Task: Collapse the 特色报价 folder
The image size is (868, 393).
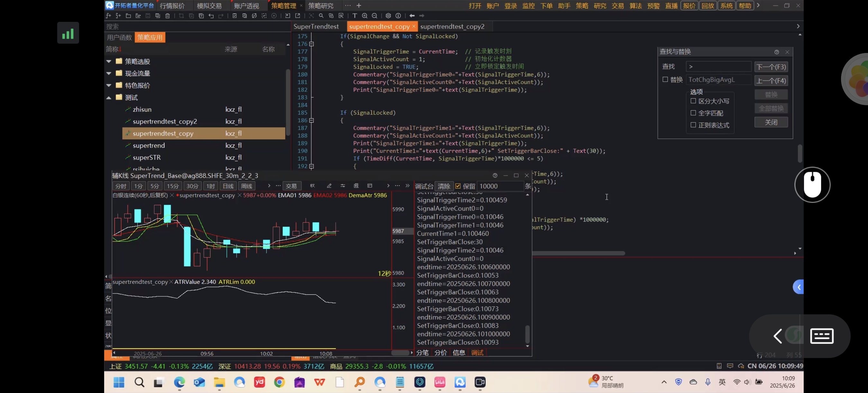Action: tap(109, 85)
